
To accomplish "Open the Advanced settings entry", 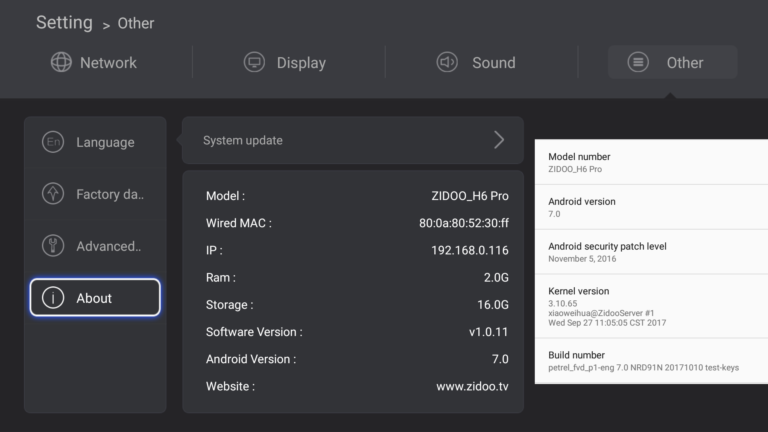I will (95, 245).
